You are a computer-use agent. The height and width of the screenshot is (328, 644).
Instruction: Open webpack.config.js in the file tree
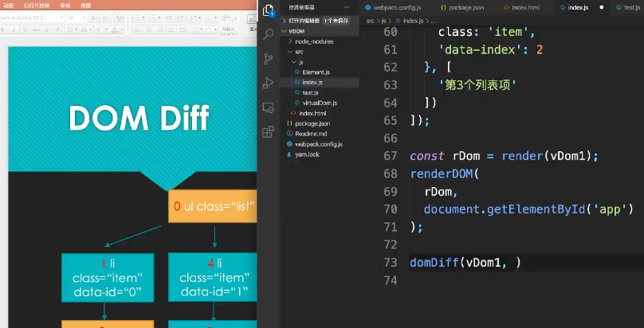[319, 144]
